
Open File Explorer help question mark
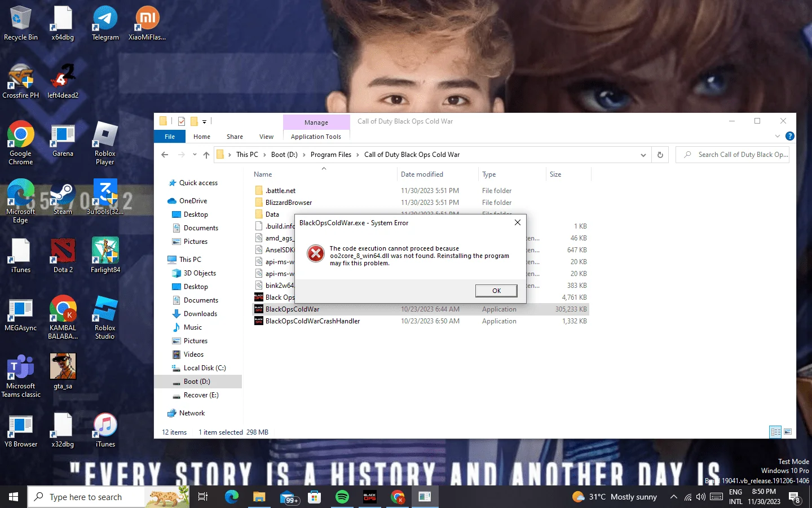(790, 136)
